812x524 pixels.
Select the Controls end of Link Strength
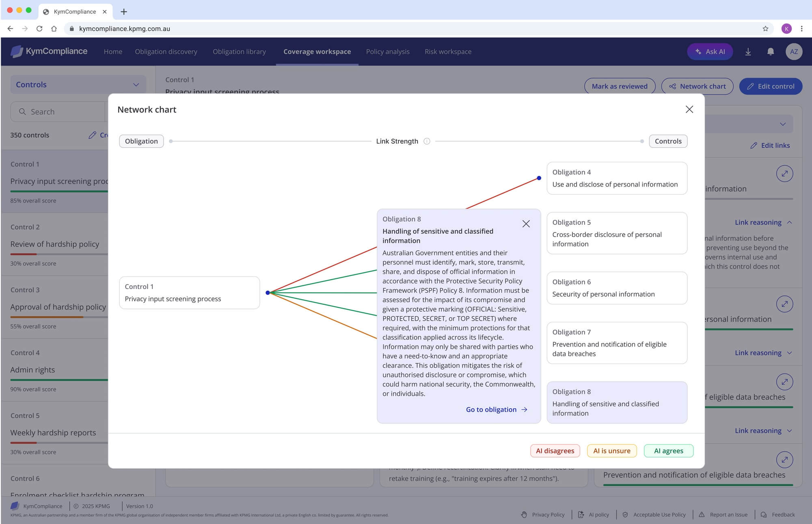[668, 141]
